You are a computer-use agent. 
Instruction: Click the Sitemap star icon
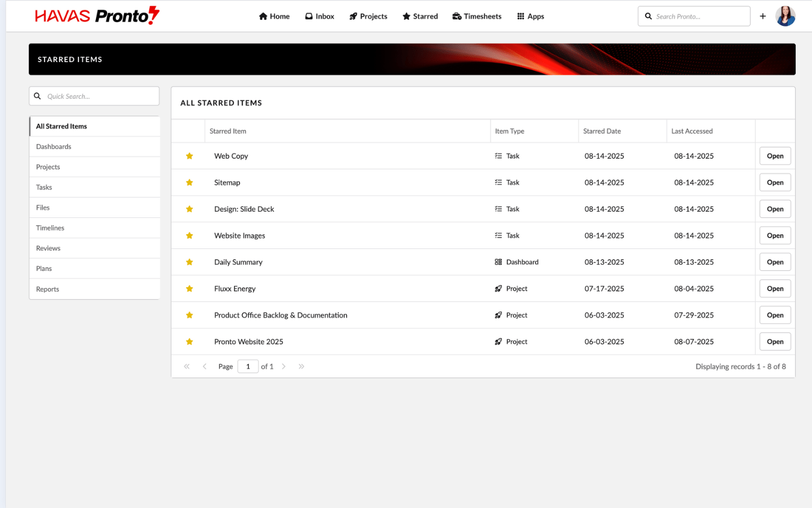point(189,183)
